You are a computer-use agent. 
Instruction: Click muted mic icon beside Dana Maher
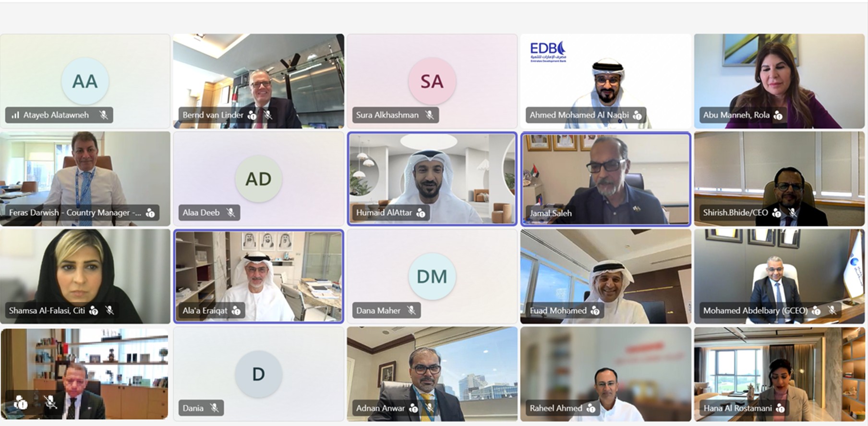tap(411, 311)
